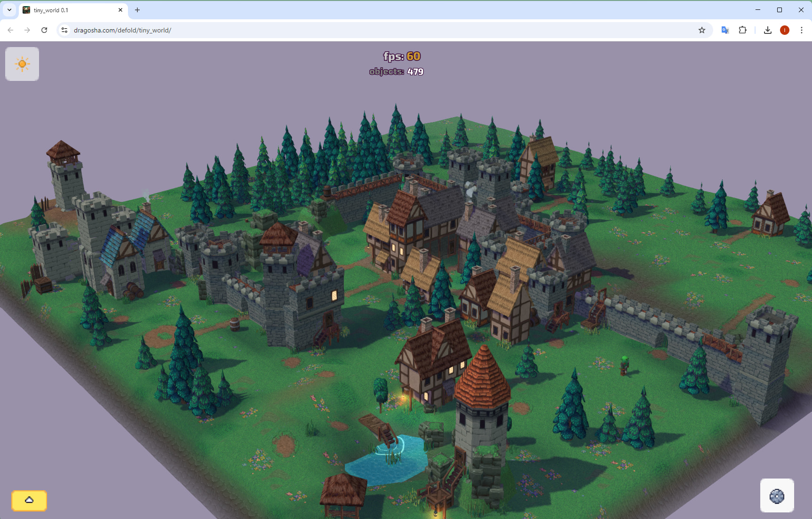Click the round gear-wheel icon button

point(777,496)
